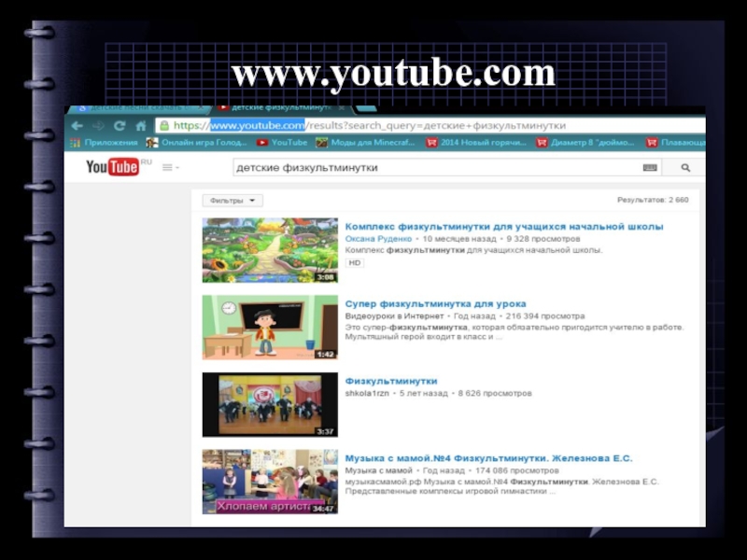Click the browser forward arrow
This screenshot has height=560, width=747.
click(x=99, y=126)
